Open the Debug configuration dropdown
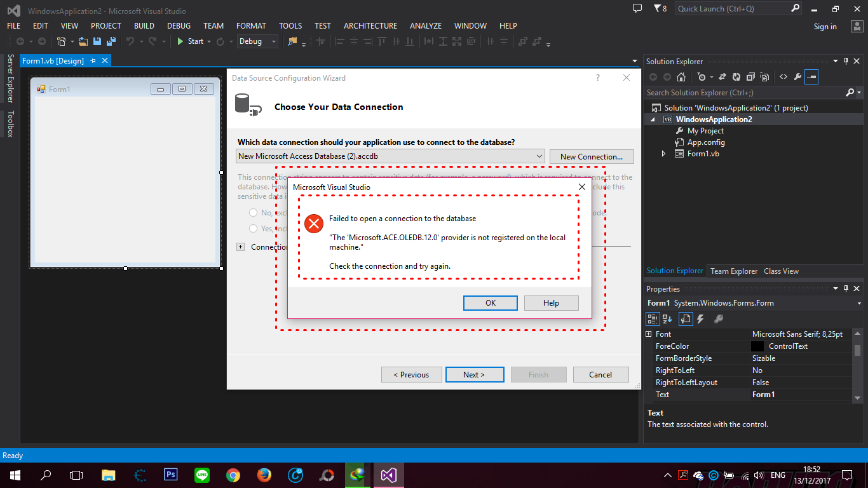The image size is (868, 488). click(x=274, y=41)
